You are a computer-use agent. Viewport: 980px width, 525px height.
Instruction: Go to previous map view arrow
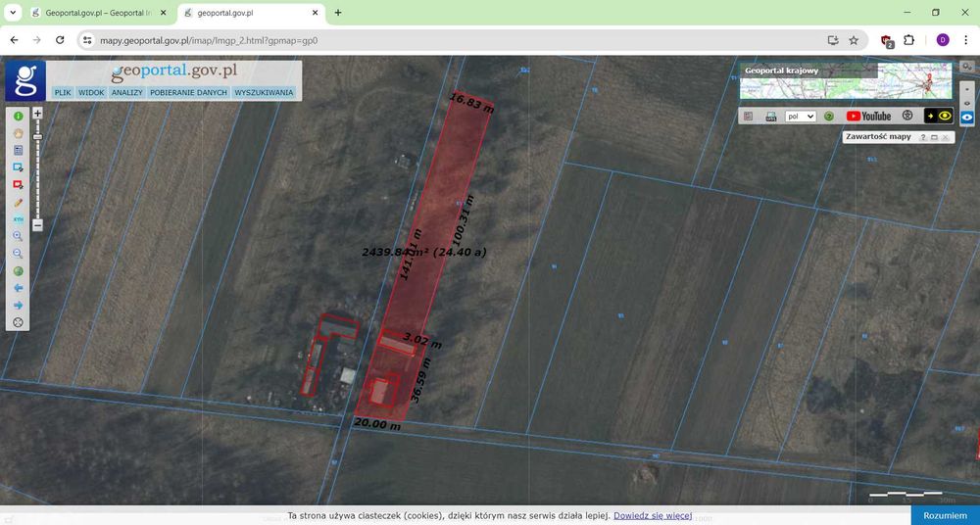click(18, 288)
